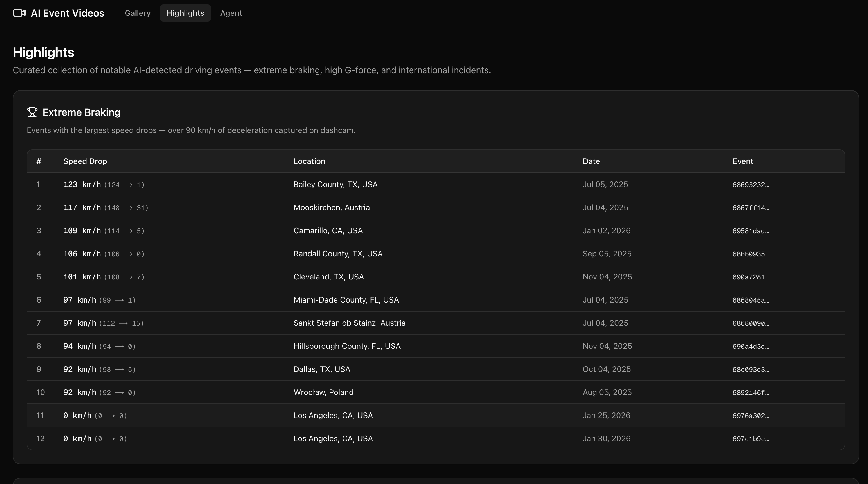Select the Highlights tab
The image size is (868, 484).
[185, 13]
